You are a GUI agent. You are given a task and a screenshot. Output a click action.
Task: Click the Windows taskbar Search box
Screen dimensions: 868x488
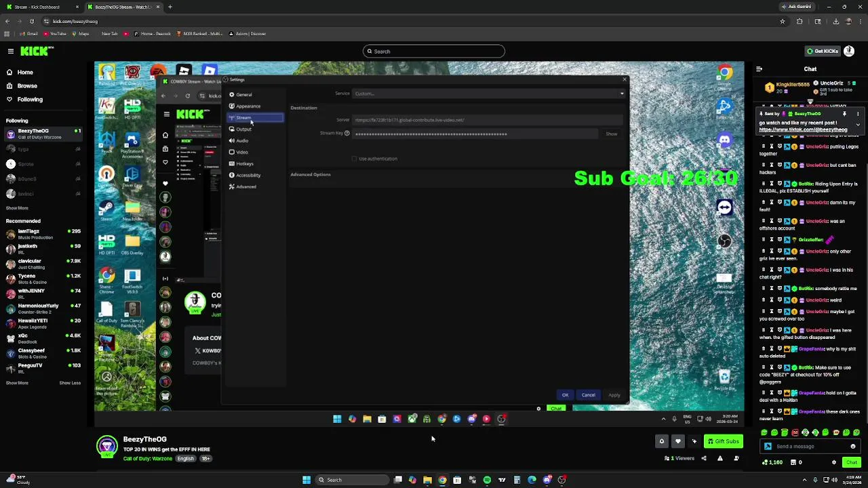coord(351,480)
